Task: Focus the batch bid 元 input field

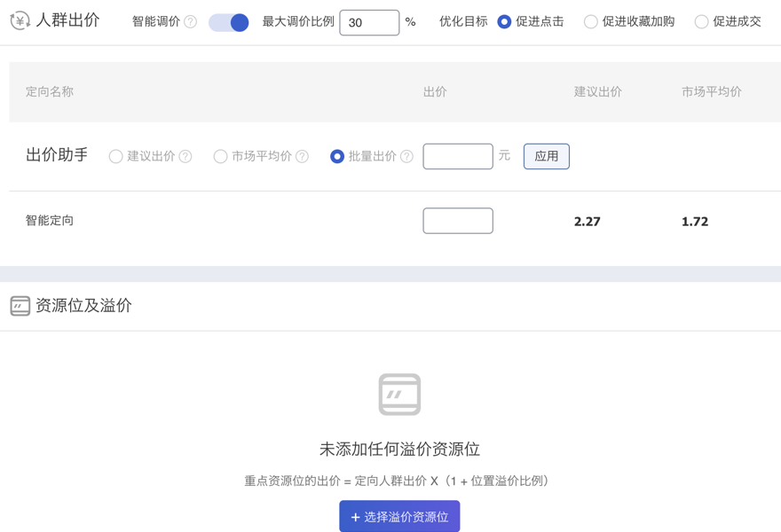Action: [458, 156]
